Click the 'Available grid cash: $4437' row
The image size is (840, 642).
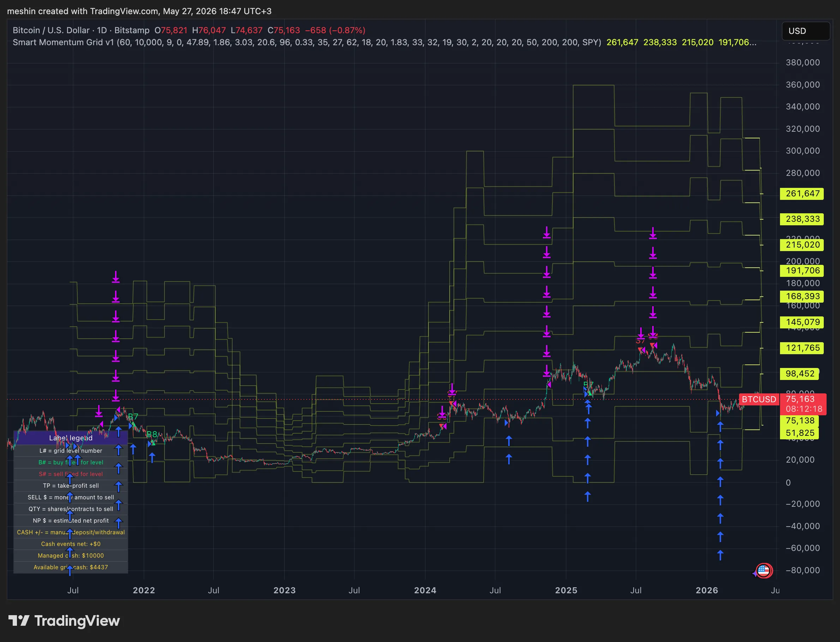tap(71, 567)
